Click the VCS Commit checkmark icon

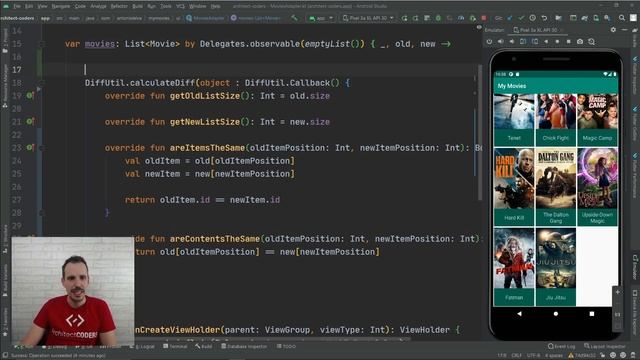point(521,18)
